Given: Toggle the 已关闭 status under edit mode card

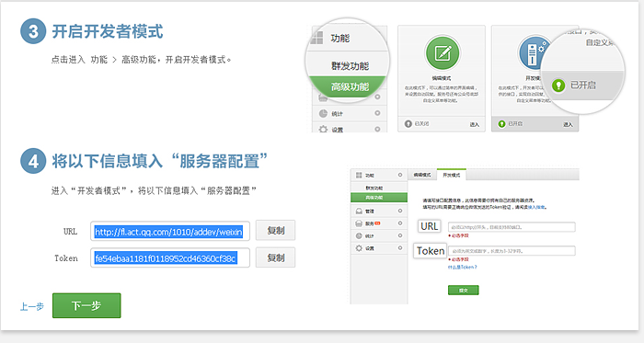Looking at the screenshot, I should [x=417, y=123].
